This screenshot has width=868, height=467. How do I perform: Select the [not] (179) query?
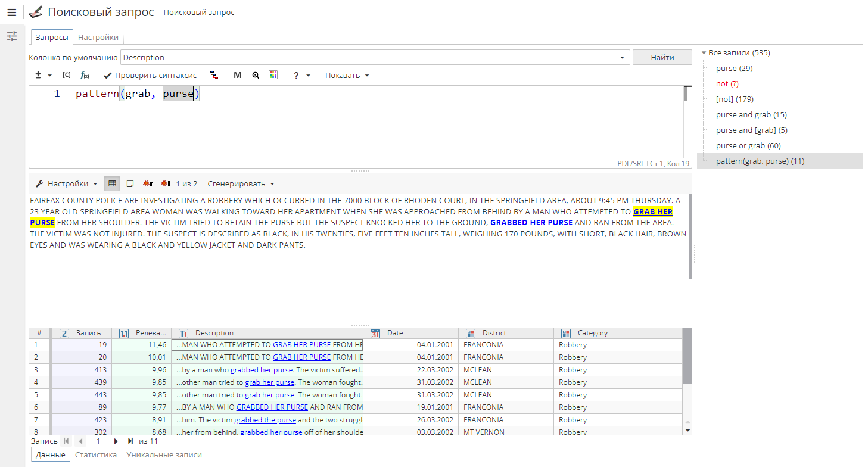[x=735, y=99]
